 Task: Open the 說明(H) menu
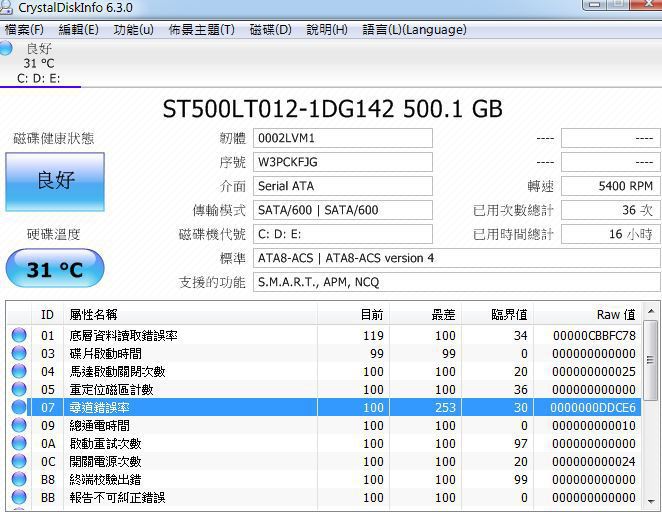[x=327, y=30]
